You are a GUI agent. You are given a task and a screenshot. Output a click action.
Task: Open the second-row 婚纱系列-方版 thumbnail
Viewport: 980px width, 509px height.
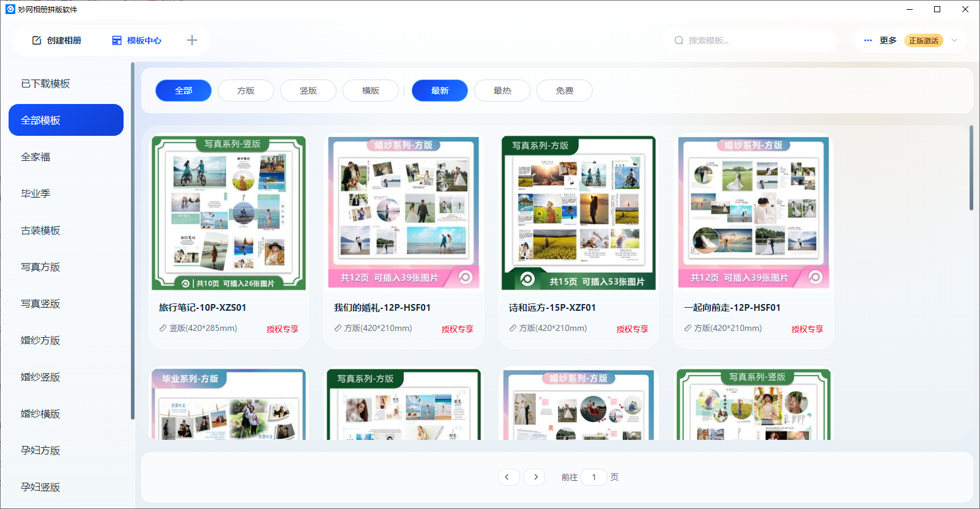tap(579, 404)
